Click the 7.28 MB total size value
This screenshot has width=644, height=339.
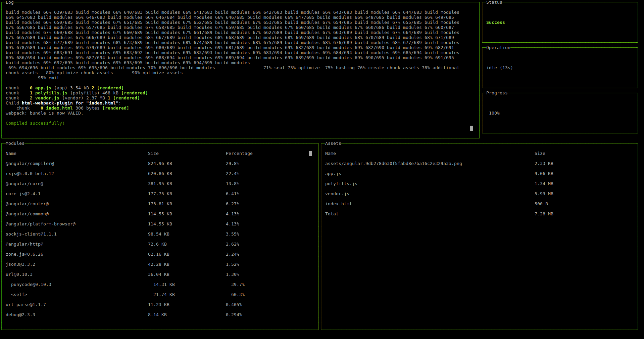(544, 214)
